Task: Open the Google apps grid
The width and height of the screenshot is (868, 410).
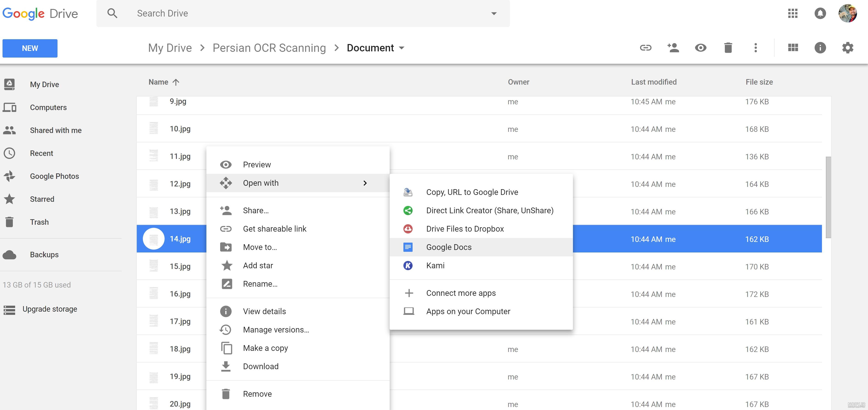Action: (793, 14)
